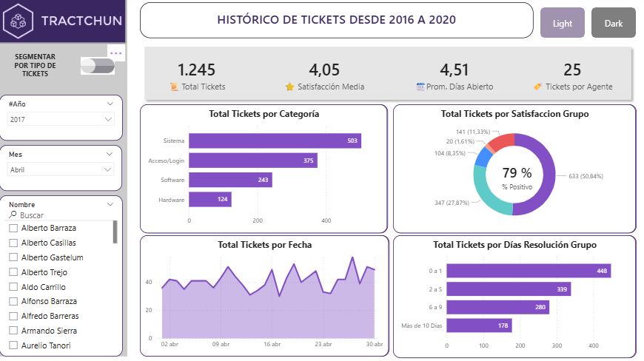644x361 pixels.
Task: Check the Alberto Barraza checkbox
Action: tap(13, 228)
